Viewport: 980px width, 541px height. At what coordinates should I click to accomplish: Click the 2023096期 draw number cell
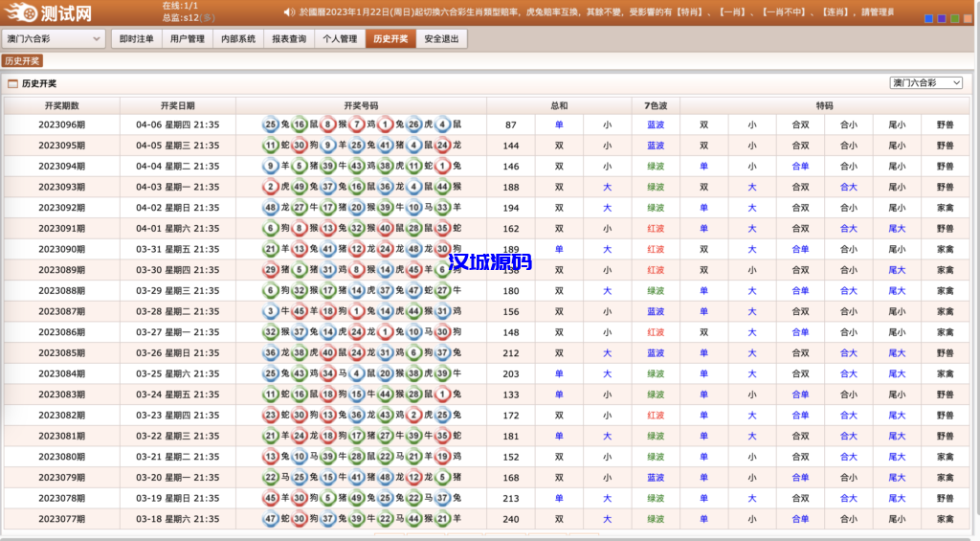point(62,124)
